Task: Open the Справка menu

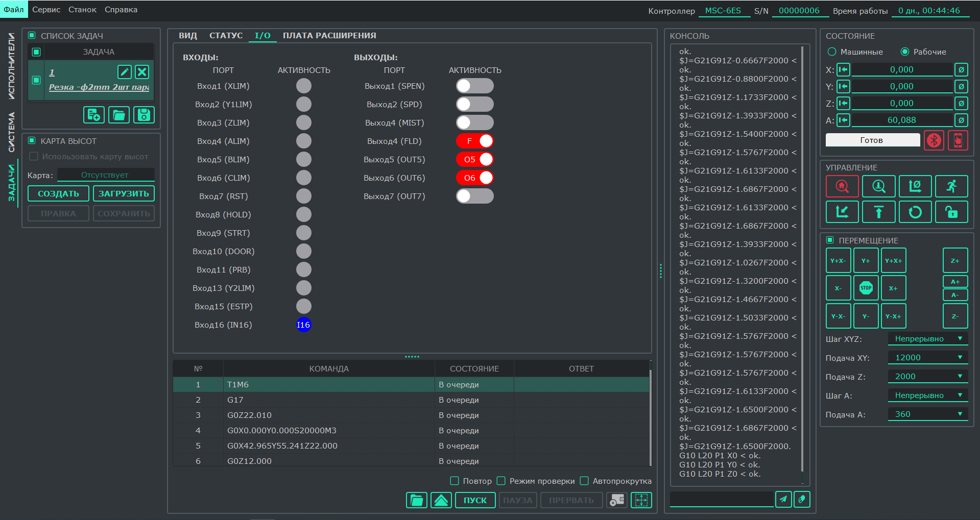Action: (x=121, y=10)
